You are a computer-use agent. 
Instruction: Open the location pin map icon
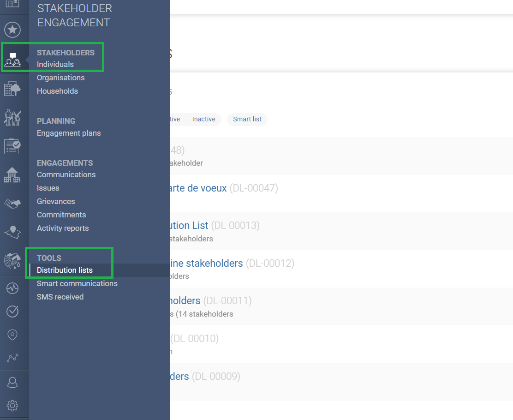pyautogui.click(x=12, y=335)
